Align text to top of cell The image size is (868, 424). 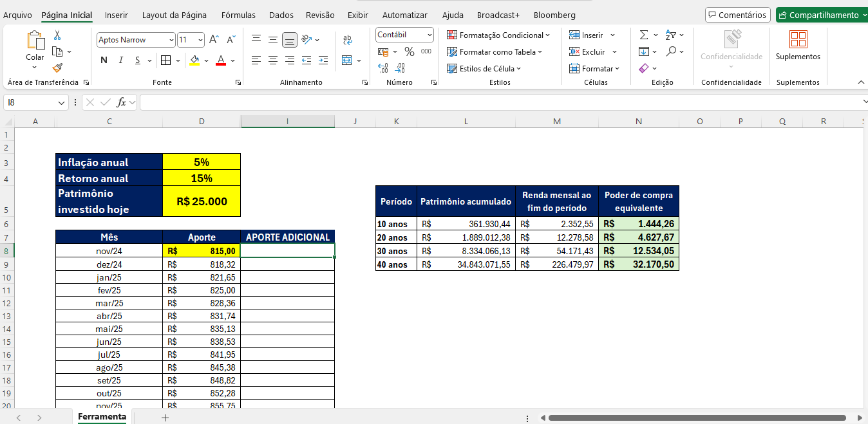point(256,40)
